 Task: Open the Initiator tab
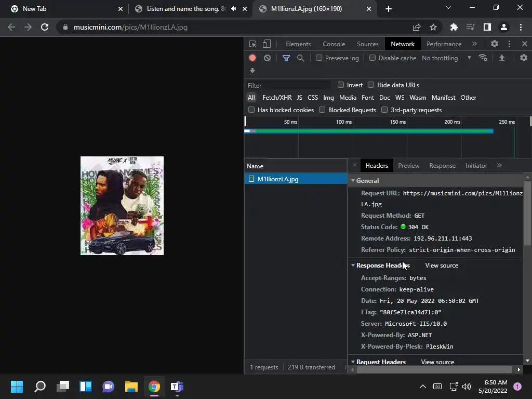point(476,166)
